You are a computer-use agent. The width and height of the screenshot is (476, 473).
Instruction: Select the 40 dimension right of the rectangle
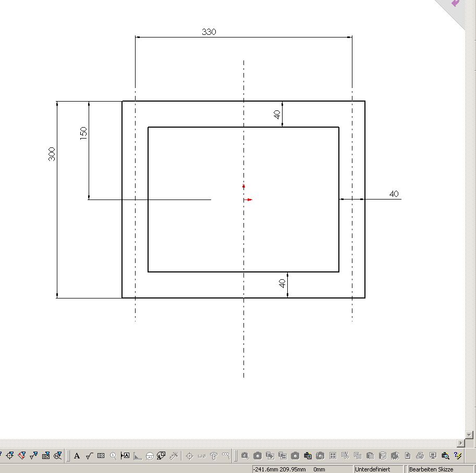(394, 194)
